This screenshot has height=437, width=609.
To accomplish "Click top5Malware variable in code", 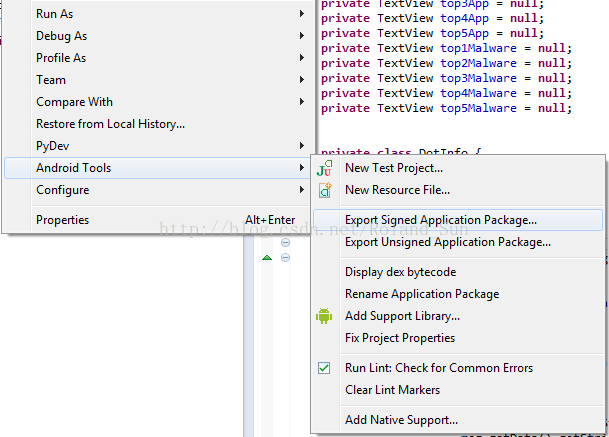I will click(478, 108).
